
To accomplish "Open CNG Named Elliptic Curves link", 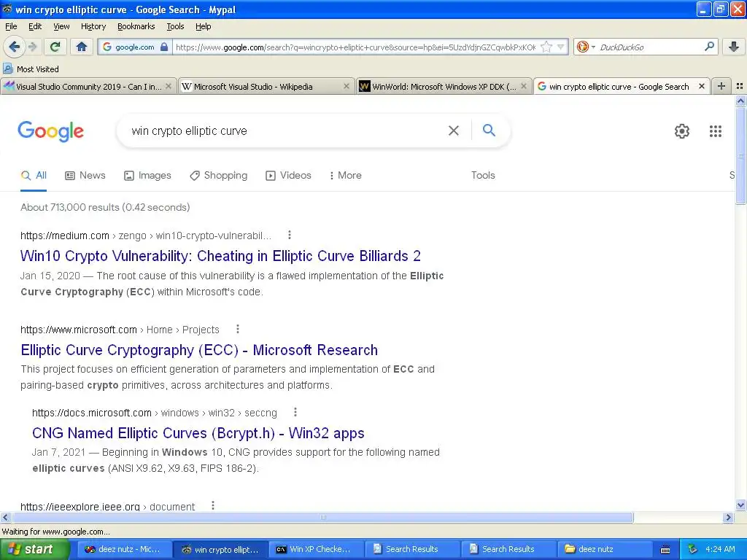I will coord(198,433).
